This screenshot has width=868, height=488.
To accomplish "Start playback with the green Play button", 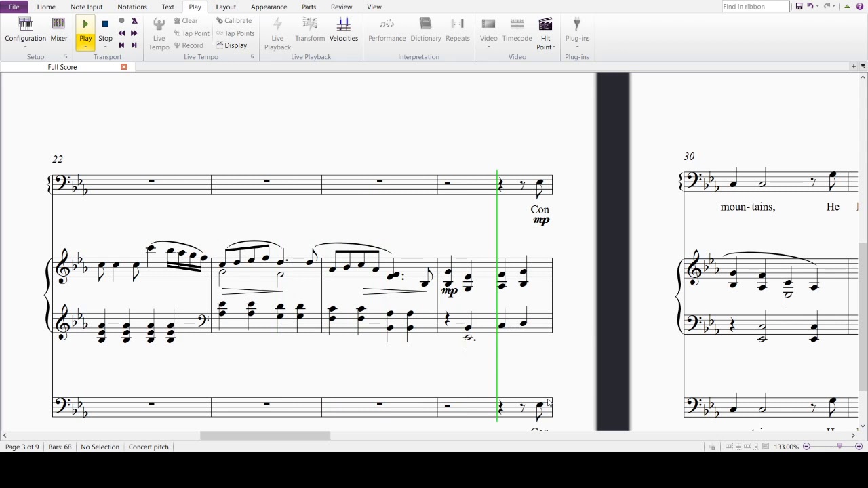I will point(85,25).
